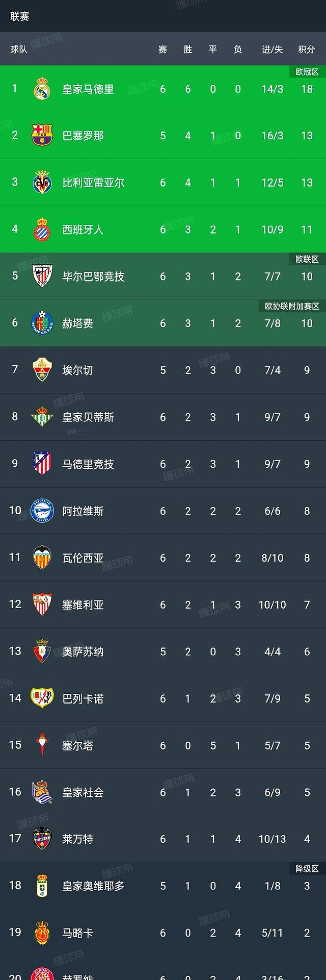Click the Atletico Madrid crest

pos(43,464)
